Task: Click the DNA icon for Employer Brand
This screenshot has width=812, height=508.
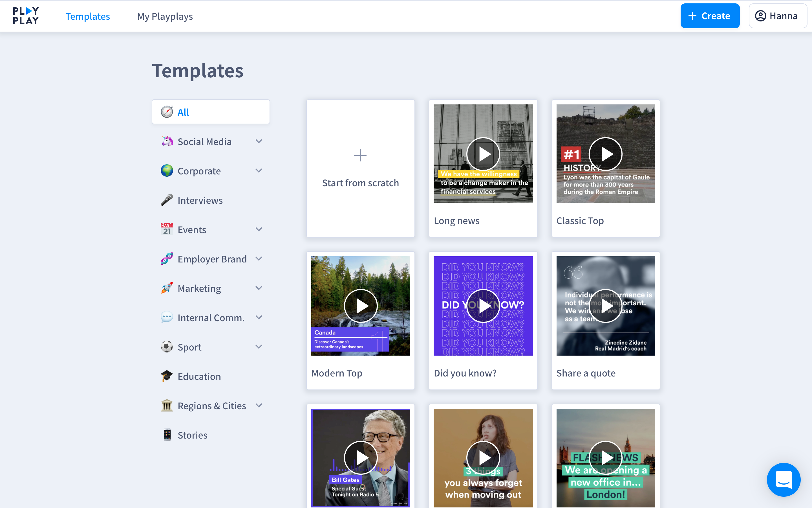Action: tap(167, 259)
